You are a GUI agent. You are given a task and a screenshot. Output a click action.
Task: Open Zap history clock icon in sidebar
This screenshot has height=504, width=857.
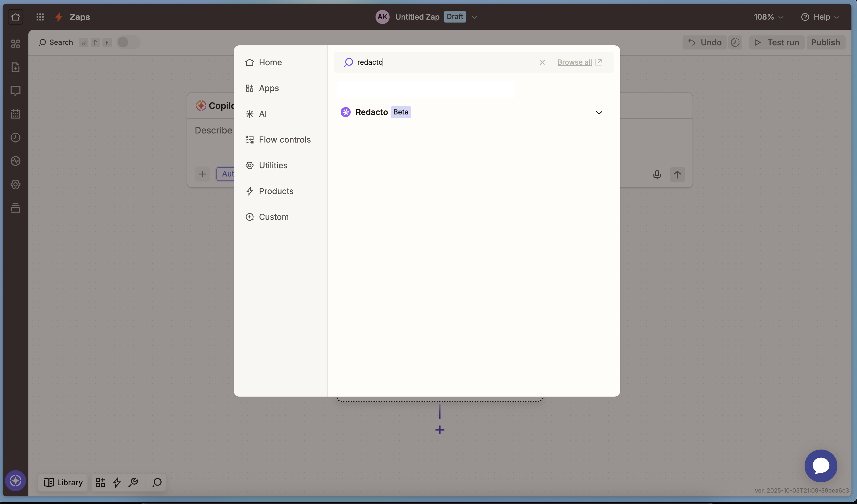coord(15,137)
